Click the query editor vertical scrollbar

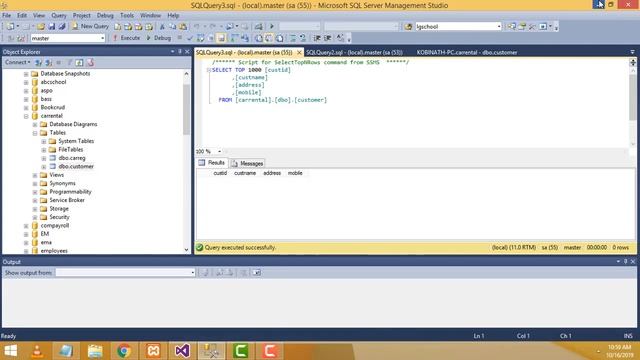point(633,97)
